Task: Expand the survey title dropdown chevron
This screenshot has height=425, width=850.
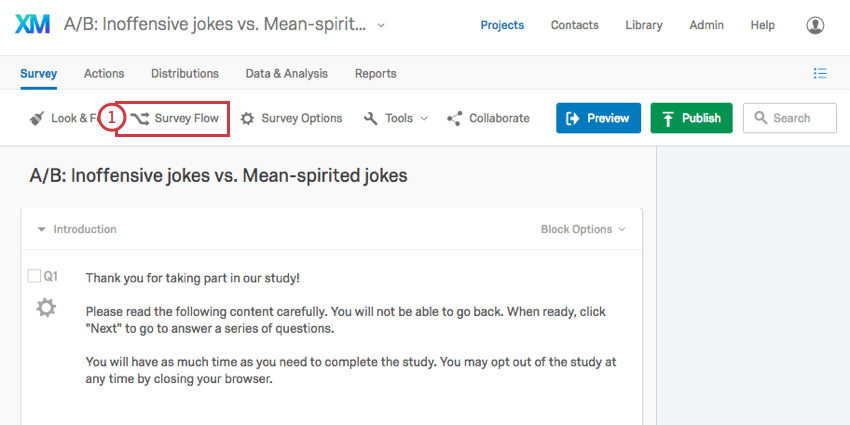Action: 381,25
